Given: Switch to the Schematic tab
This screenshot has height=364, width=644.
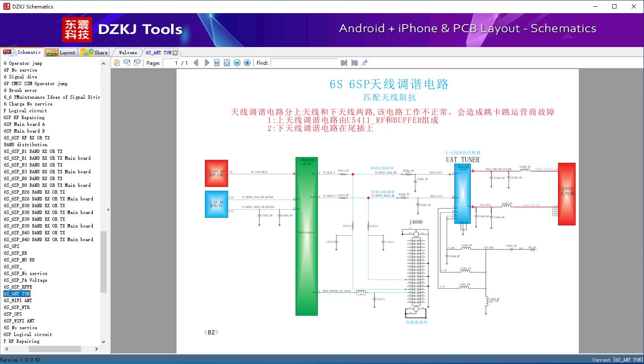Looking at the screenshot, I should pyautogui.click(x=22, y=52).
